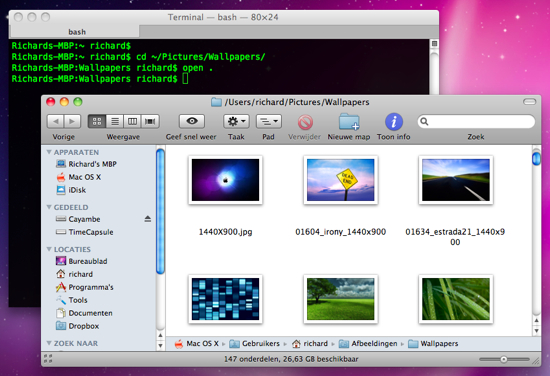550x376 pixels.
Task: Select the 01634_estrada21 road thumbnail
Action: (x=456, y=180)
